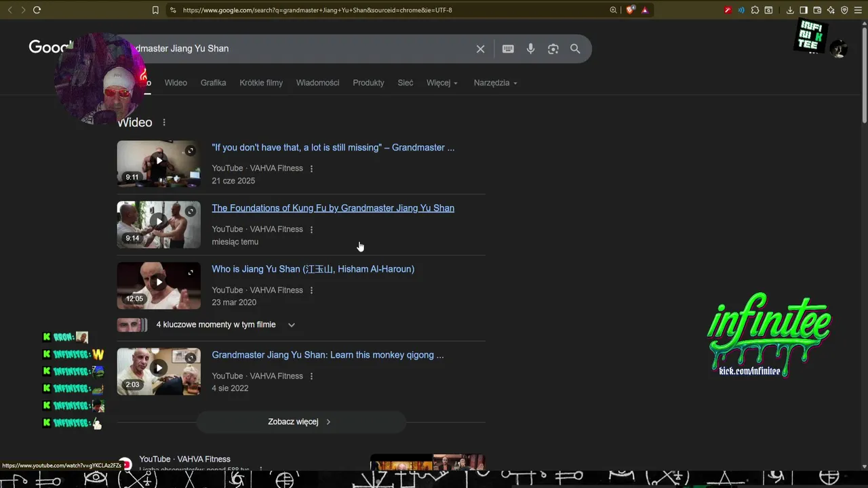This screenshot has height=488, width=868.
Task: Expand 4 kluczowe momenty w tym filmie
Action: pos(206,325)
